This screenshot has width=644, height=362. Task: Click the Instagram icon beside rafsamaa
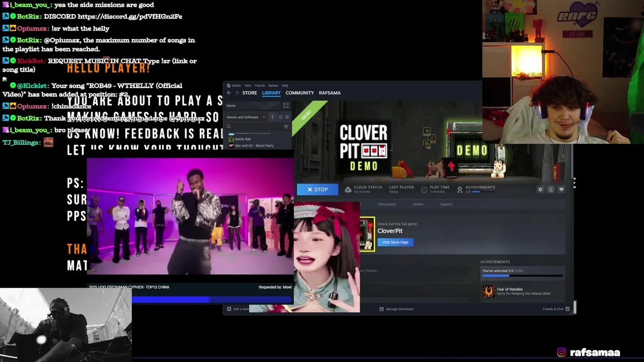pos(561,352)
